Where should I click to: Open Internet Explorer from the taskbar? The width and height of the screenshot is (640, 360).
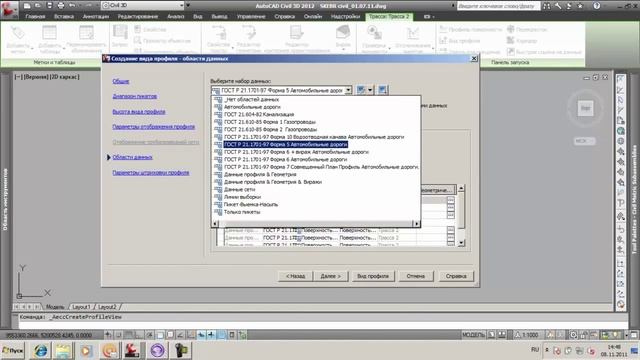tap(40, 350)
